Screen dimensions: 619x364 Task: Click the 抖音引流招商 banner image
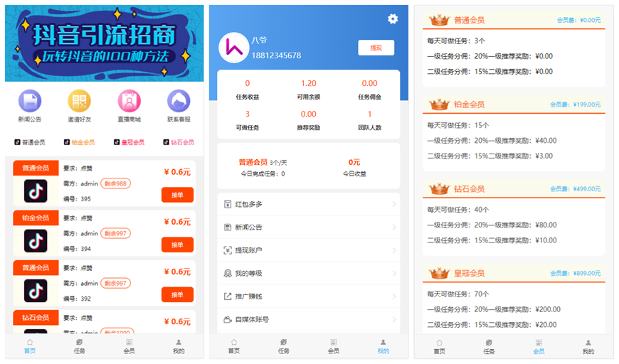[x=104, y=43]
